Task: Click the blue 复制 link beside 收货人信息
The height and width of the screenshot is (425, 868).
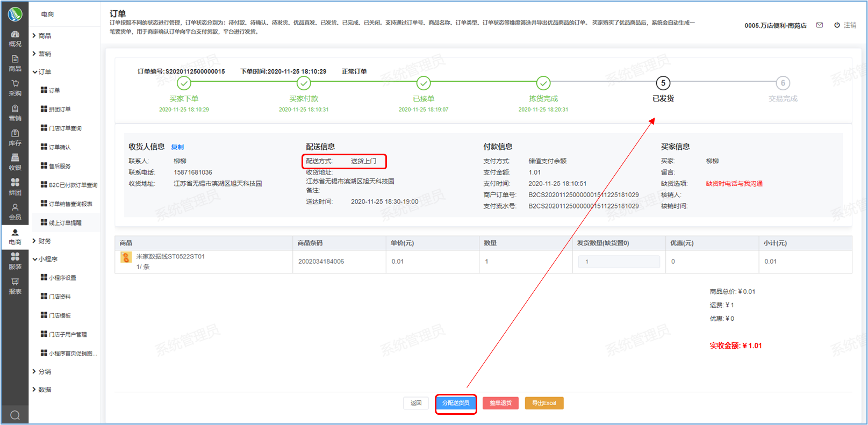Action: point(177,147)
